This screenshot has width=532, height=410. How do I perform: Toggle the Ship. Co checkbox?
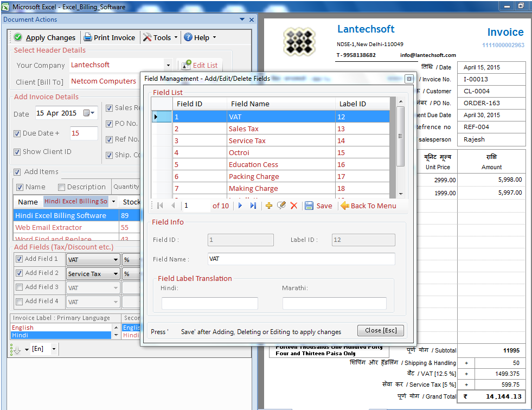coord(109,156)
